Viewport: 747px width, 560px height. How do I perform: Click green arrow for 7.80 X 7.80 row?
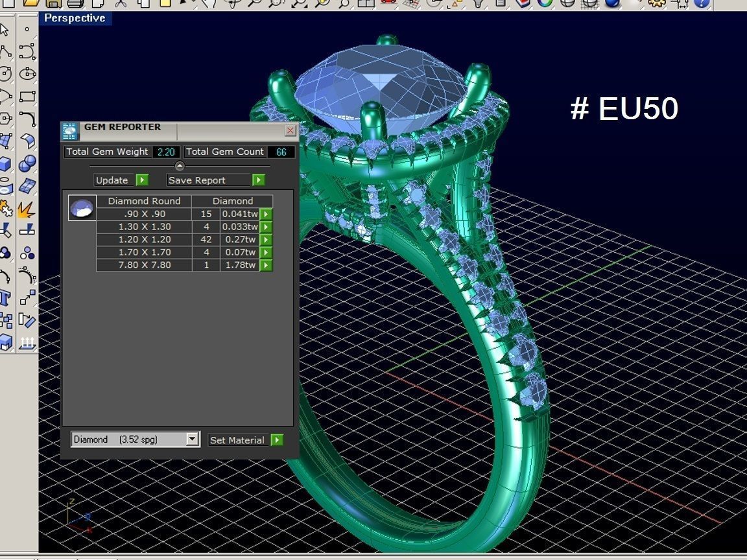coord(266,265)
